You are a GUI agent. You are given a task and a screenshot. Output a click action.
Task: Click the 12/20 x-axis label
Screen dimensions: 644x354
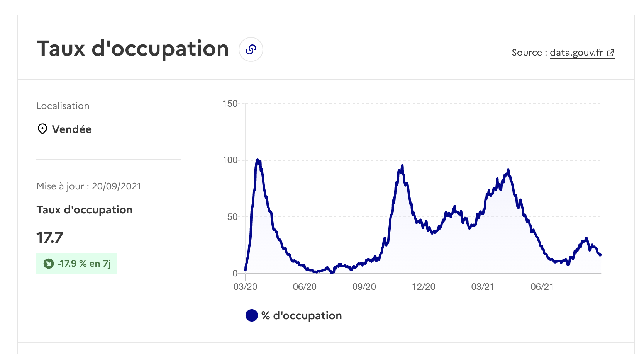[x=424, y=287]
